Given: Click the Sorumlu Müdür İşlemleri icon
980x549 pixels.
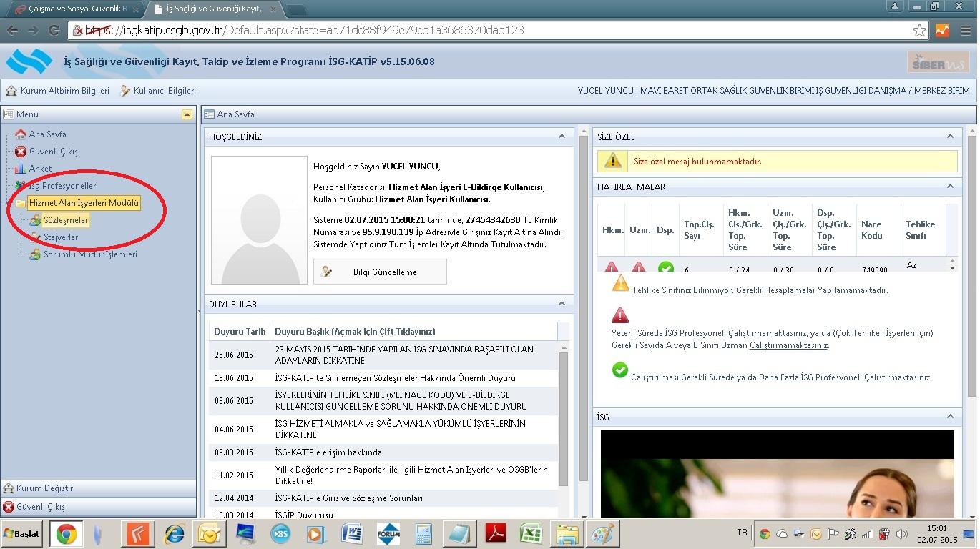Looking at the screenshot, I should coord(35,254).
